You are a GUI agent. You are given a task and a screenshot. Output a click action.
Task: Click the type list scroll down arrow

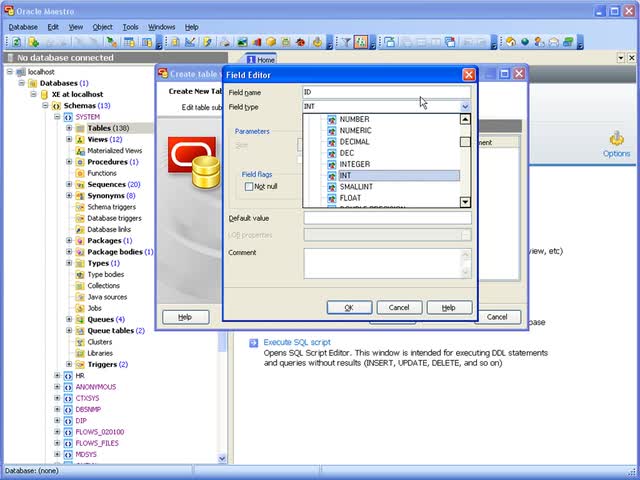465,202
